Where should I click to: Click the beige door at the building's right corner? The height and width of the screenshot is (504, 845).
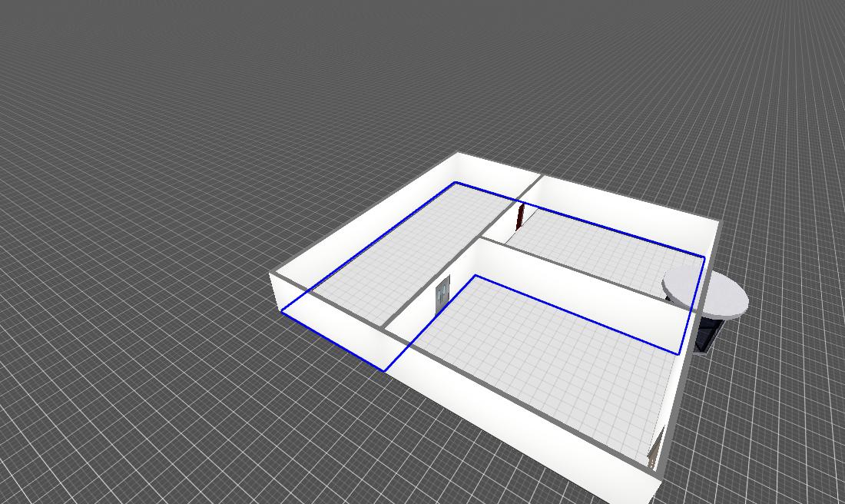pos(655,451)
